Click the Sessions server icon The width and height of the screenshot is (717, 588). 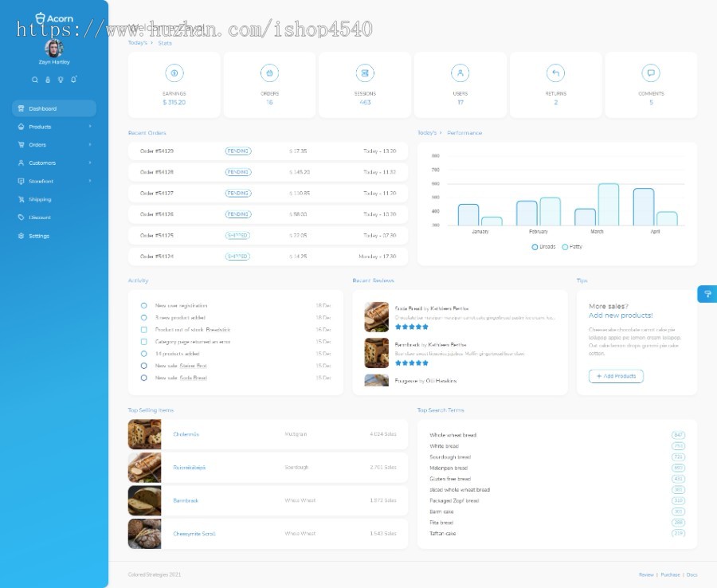click(x=365, y=73)
